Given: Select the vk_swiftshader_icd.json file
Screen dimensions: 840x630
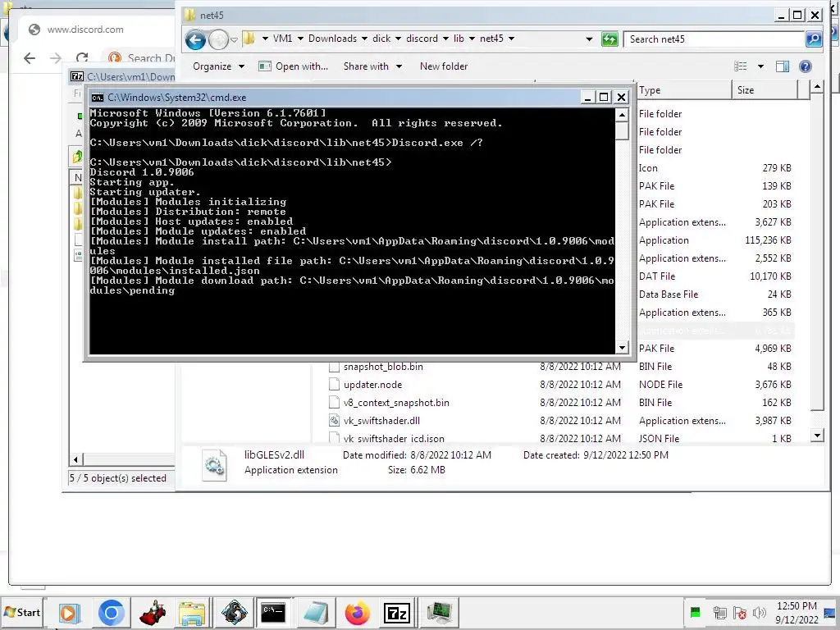Looking at the screenshot, I should pyautogui.click(x=394, y=438).
